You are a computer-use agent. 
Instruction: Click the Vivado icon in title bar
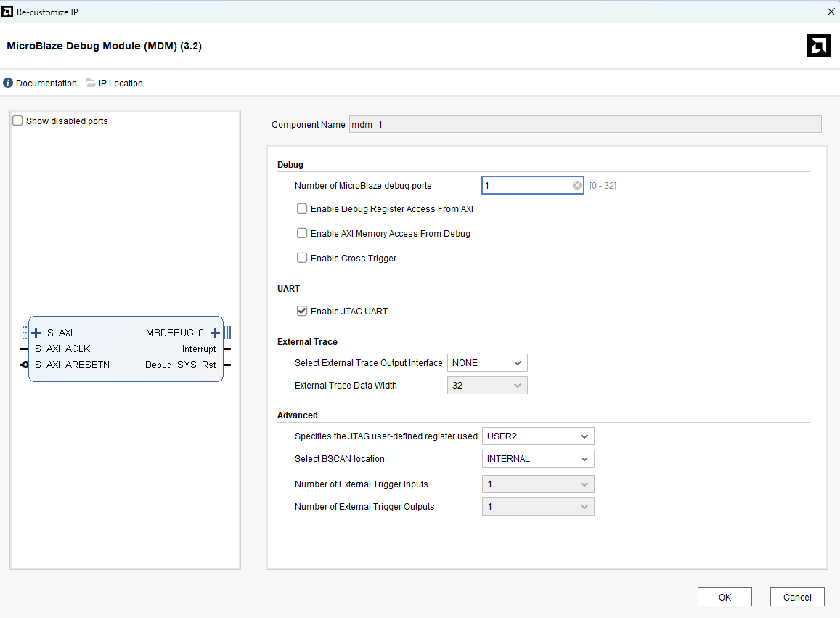tap(8, 12)
